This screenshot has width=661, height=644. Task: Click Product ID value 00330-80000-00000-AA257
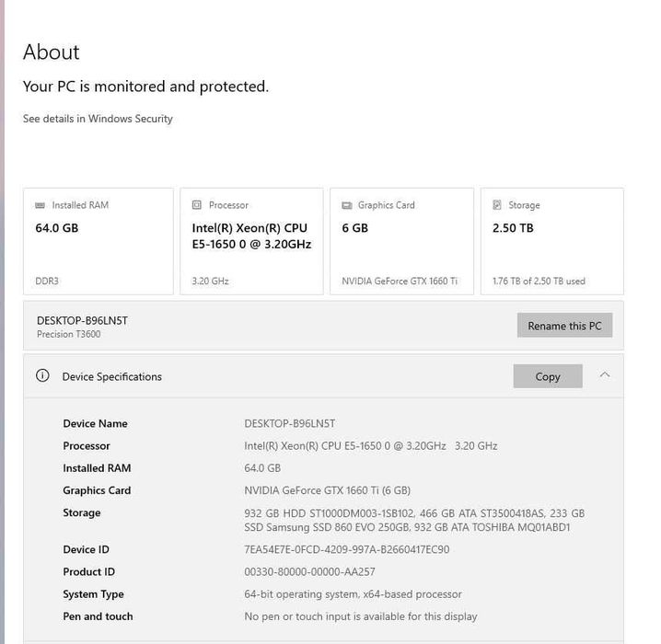tap(310, 571)
